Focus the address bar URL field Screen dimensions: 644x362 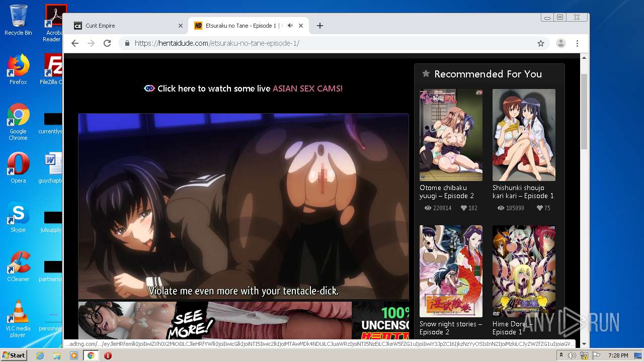332,43
